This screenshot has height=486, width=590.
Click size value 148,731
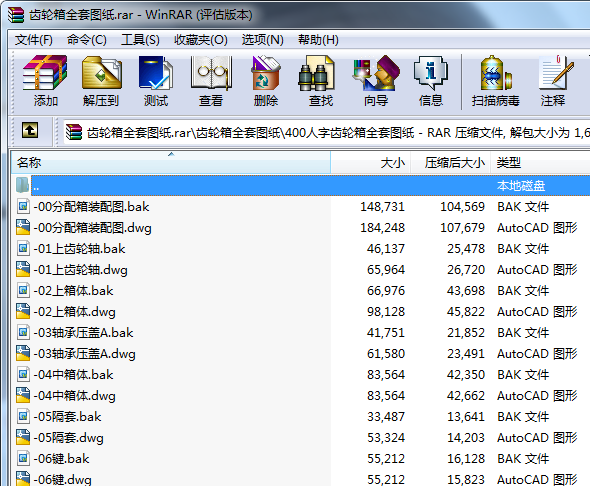pyautogui.click(x=382, y=207)
